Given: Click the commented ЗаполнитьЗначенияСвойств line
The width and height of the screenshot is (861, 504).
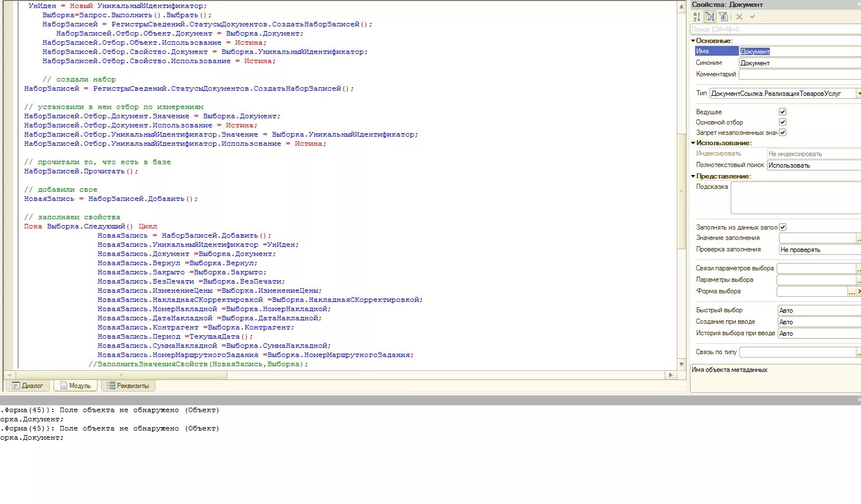Looking at the screenshot, I should pyautogui.click(x=198, y=364).
